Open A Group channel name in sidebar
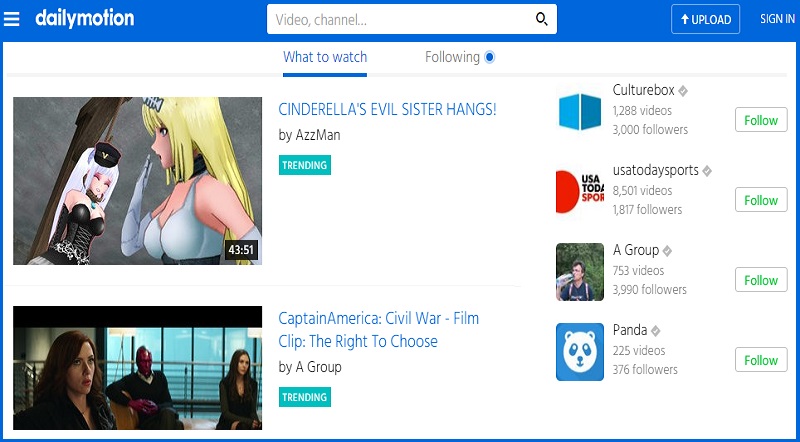The image size is (800, 442). pos(636,250)
